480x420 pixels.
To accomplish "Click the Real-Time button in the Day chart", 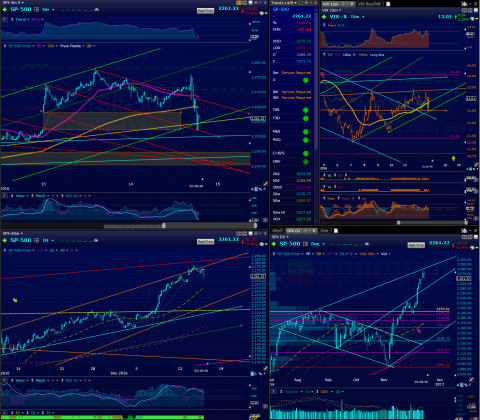I will pyautogui.click(x=416, y=245).
